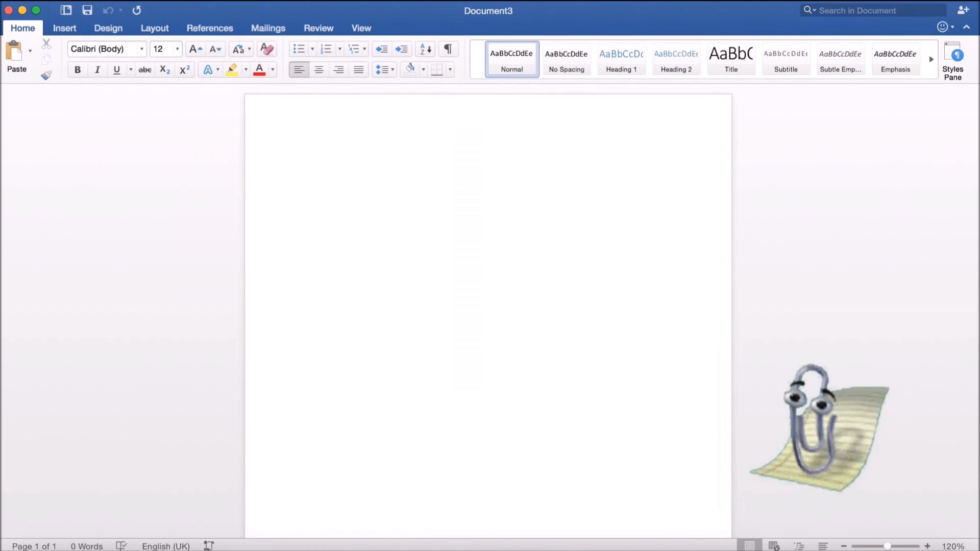The height and width of the screenshot is (551, 980).
Task: Open the Review ribbon tab
Action: pos(318,28)
